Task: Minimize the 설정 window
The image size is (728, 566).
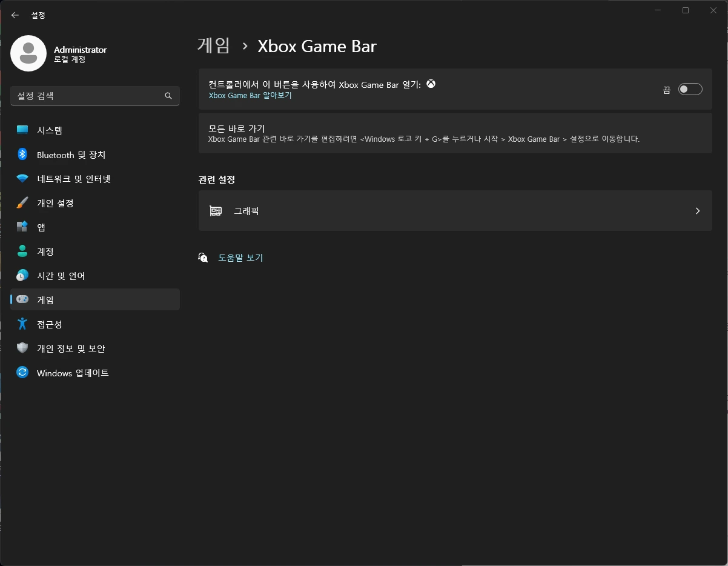Action: [x=658, y=10]
